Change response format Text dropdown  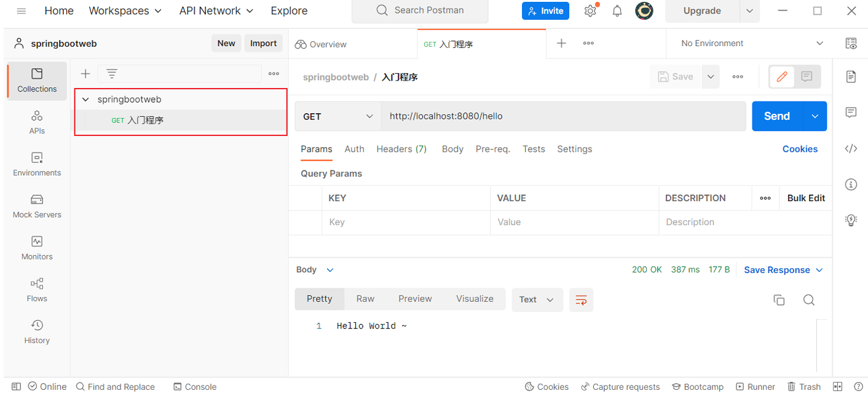(x=537, y=299)
